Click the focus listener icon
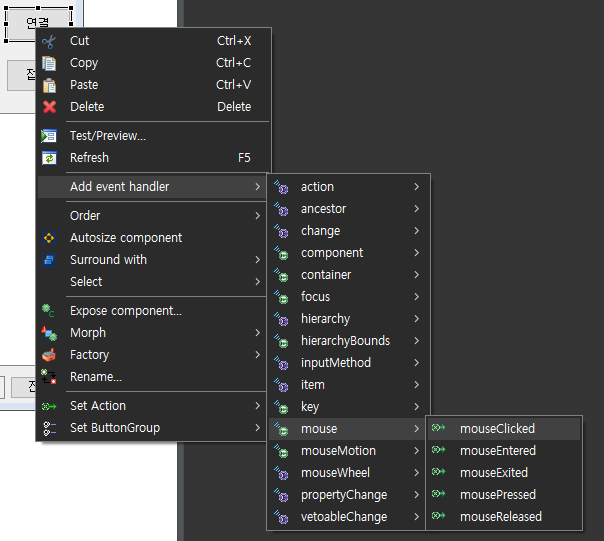The width and height of the screenshot is (604, 541). pyautogui.click(x=281, y=297)
